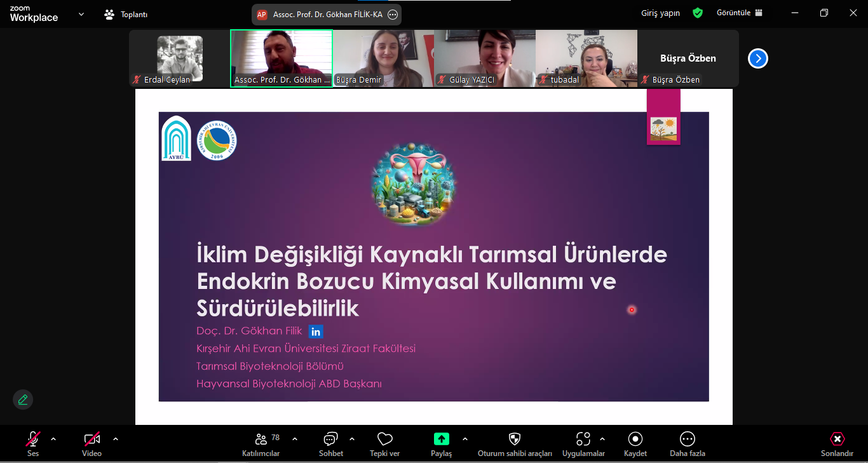Open the Uygulamalar apps icon
Image resolution: width=868 pixels, height=463 pixels.
(x=583, y=440)
